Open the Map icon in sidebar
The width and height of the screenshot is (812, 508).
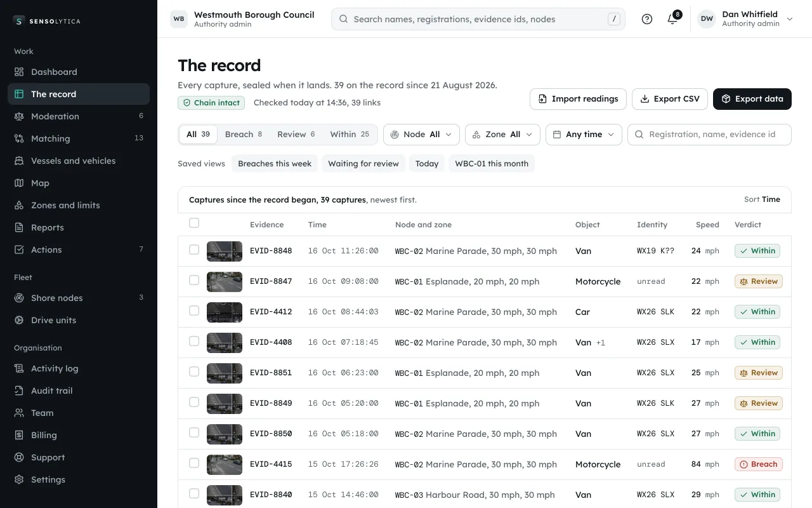[19, 183]
